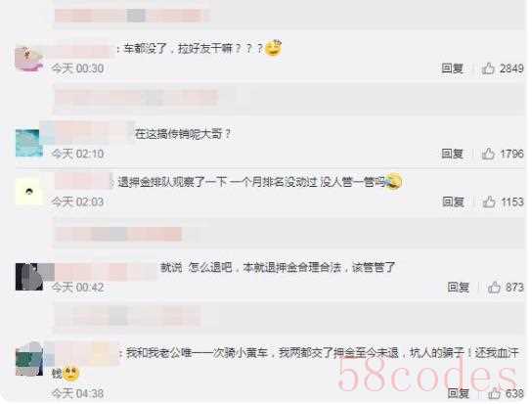Click blurred username before 在这搞传销呢大哥
This screenshot has width=532, height=404.
tap(88, 133)
